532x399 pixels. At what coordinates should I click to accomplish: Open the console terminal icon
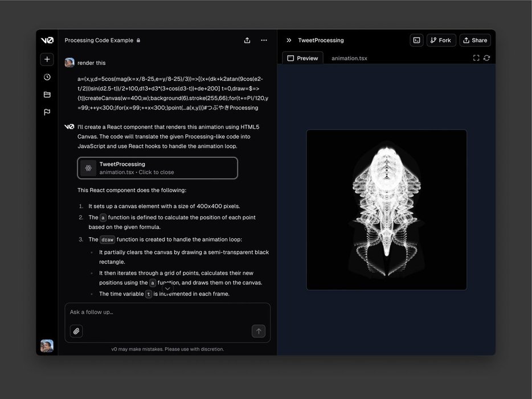click(417, 40)
